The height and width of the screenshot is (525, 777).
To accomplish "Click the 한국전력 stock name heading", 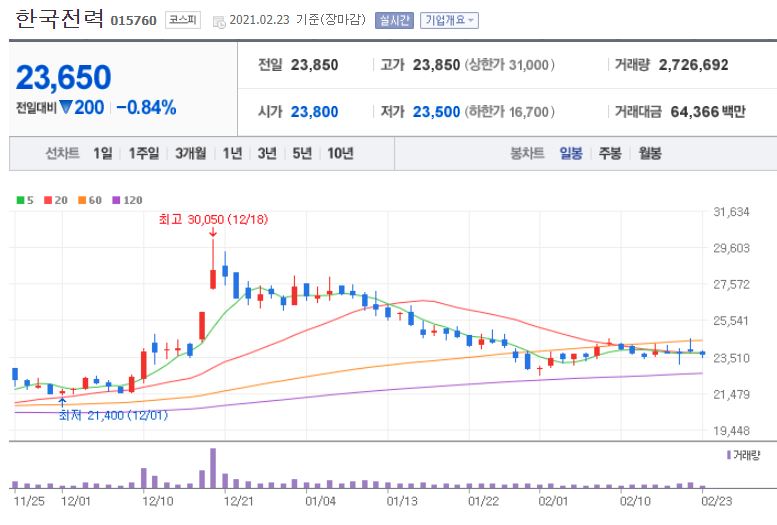I will tap(59, 19).
